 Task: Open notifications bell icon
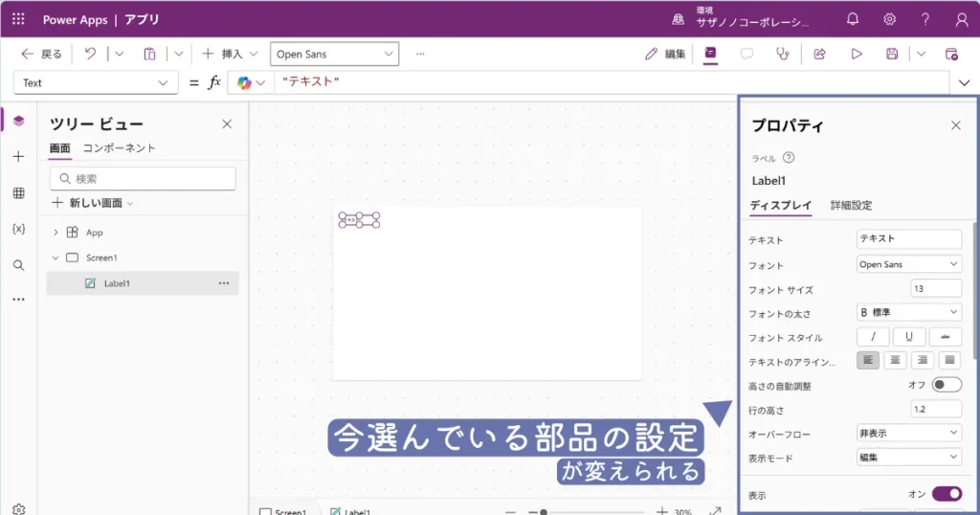(x=853, y=19)
